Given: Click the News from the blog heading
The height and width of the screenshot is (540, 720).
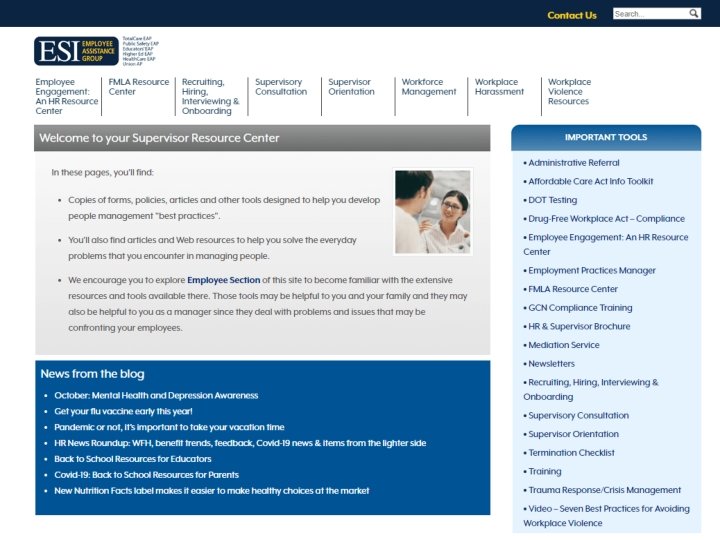Looking at the screenshot, I should [92, 374].
